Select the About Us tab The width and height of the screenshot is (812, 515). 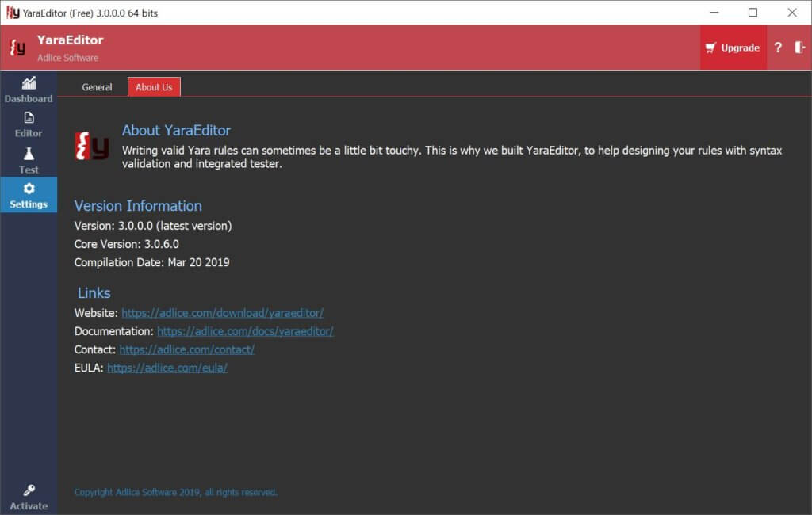pyautogui.click(x=154, y=87)
